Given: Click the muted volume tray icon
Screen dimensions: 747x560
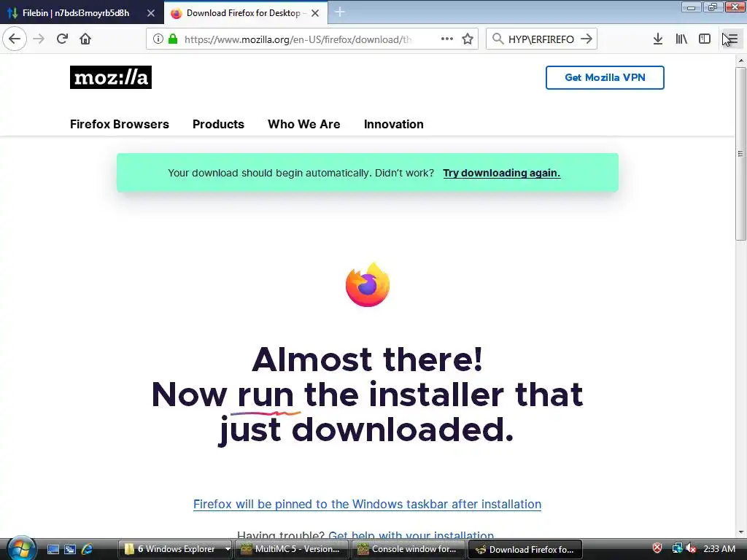Looking at the screenshot, I should (691, 548).
